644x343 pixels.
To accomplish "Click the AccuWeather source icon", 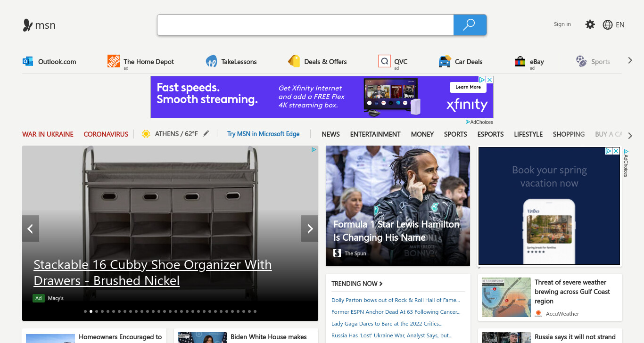I will click(x=538, y=313).
